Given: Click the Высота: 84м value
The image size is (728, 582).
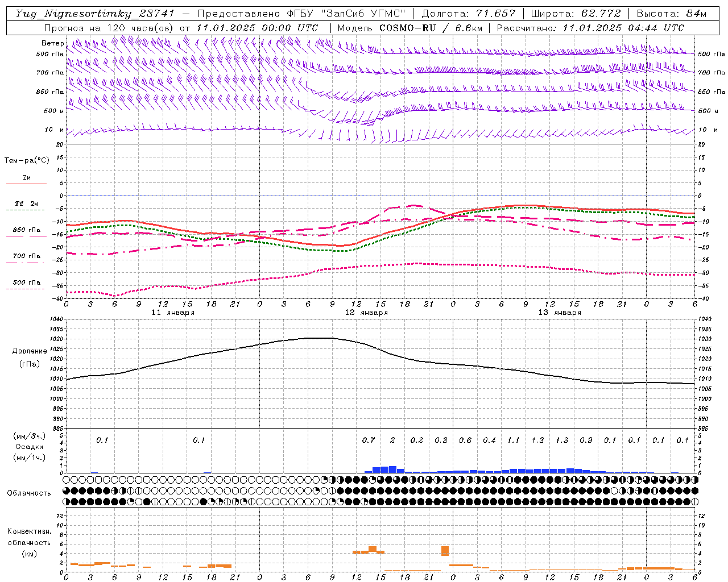Looking at the screenshot, I should (x=672, y=14).
